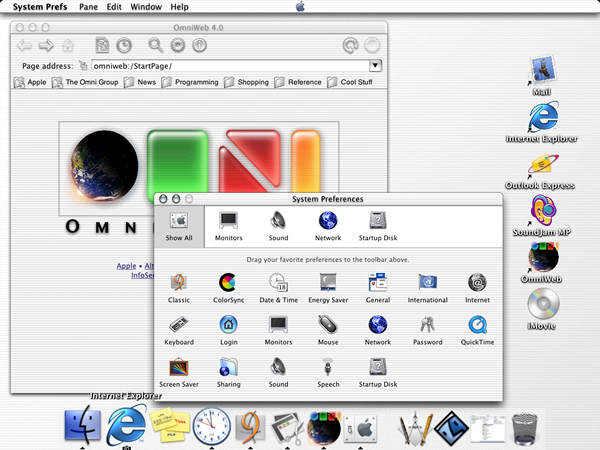Open the ColorSync preference pane
The height and width of the screenshot is (450, 600).
228,284
